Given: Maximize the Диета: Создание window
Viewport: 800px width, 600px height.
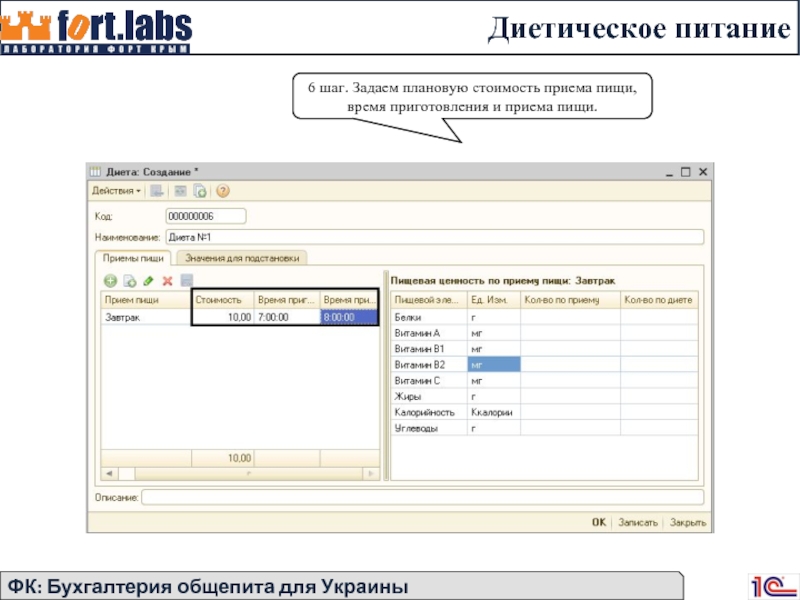Looking at the screenshot, I should click(686, 172).
